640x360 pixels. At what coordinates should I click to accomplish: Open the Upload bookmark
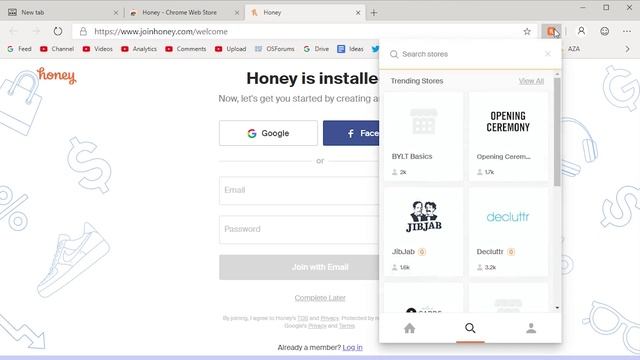point(231,49)
